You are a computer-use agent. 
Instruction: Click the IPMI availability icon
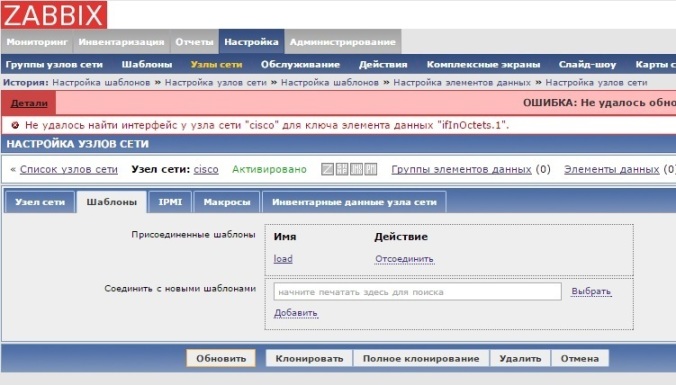(x=371, y=169)
